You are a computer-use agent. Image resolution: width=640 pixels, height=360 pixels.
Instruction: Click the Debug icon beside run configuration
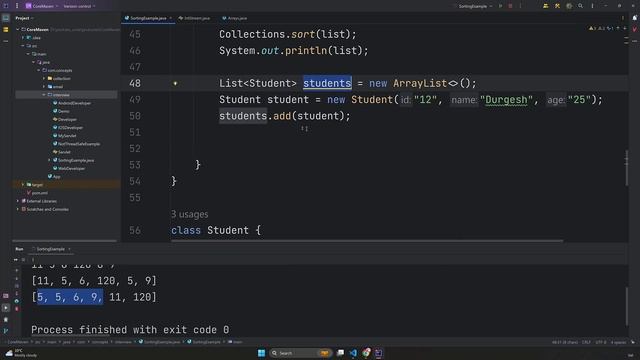[500, 6]
